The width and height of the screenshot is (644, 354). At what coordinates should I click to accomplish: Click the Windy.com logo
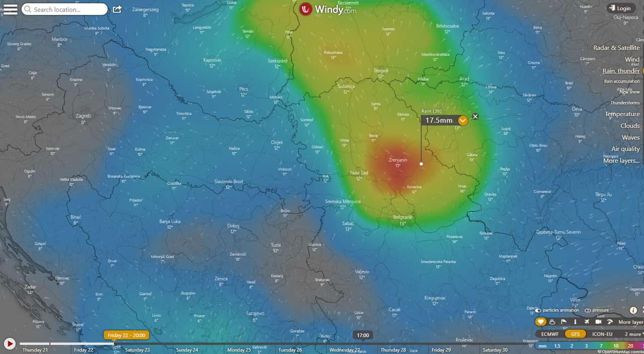[x=328, y=9]
